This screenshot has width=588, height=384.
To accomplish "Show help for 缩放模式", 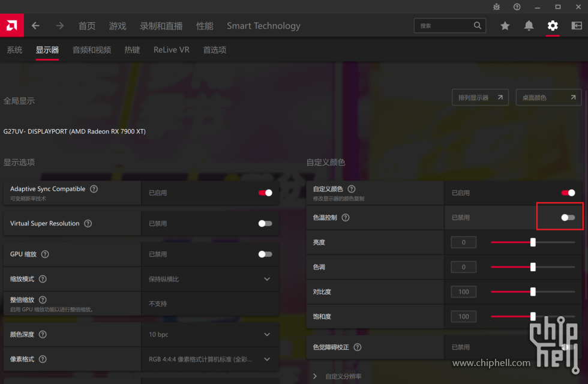I will pyautogui.click(x=43, y=278).
